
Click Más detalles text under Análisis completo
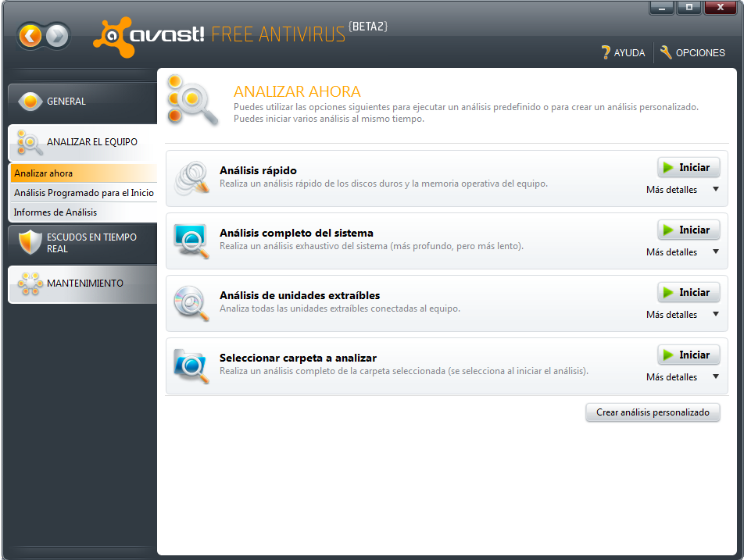671,252
